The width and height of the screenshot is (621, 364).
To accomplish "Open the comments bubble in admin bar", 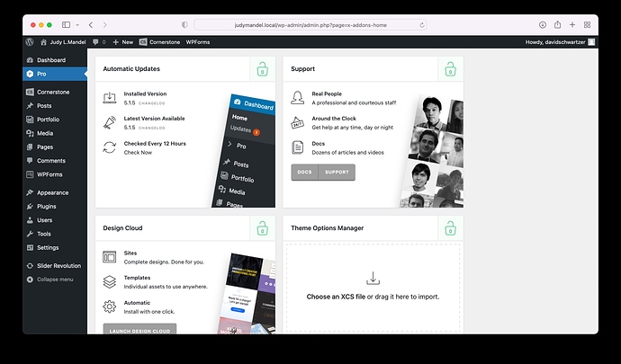I will click(x=99, y=42).
